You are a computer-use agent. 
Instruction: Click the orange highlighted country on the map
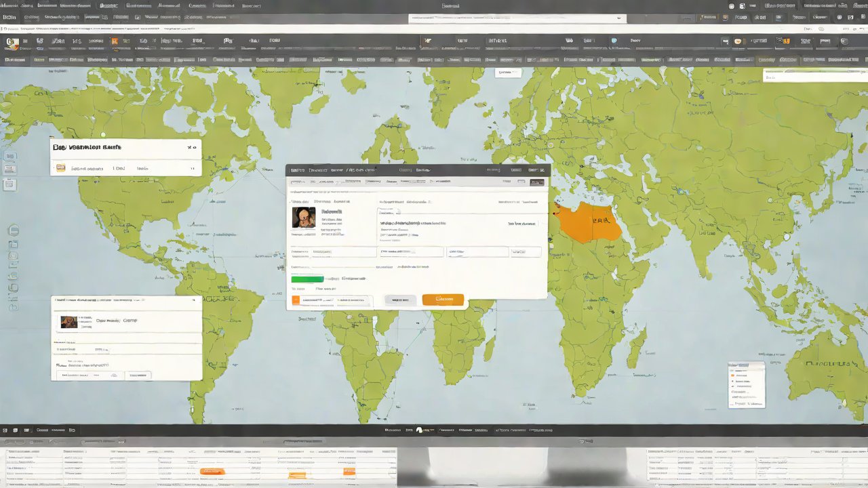(589, 223)
